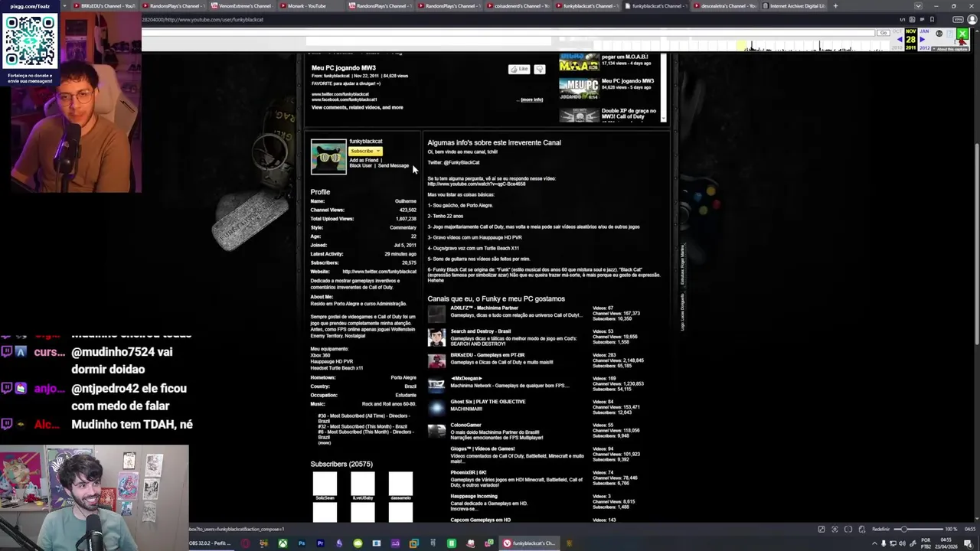980x551 pixels.
Task: Expand the About this capture dropdown
Action: (952, 49)
